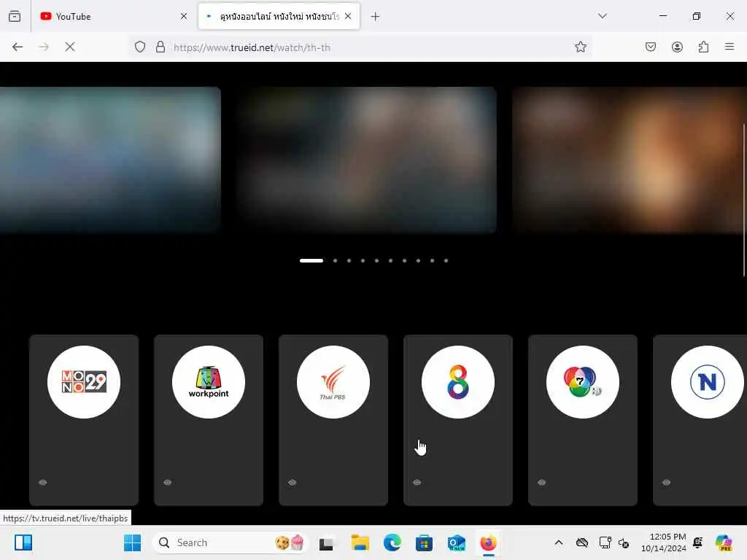This screenshot has height=560, width=747.
Task: Open the Channel 7 HD logo
Action: tap(583, 382)
